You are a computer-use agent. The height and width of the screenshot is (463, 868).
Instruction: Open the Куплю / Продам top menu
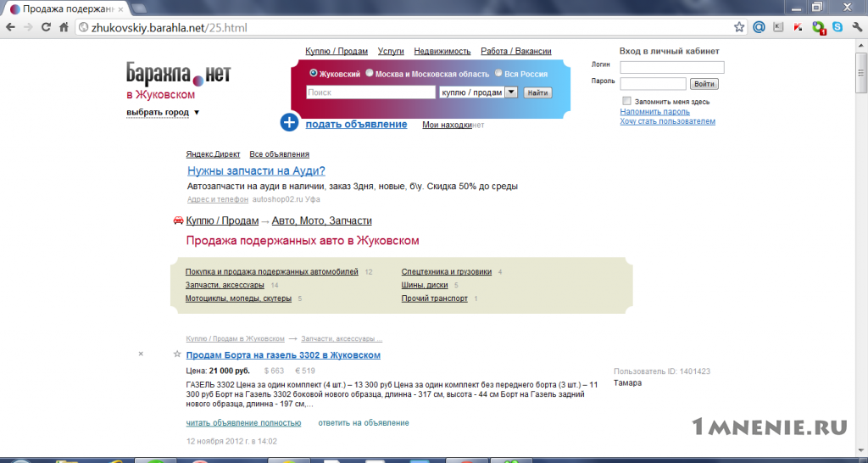pyautogui.click(x=337, y=51)
